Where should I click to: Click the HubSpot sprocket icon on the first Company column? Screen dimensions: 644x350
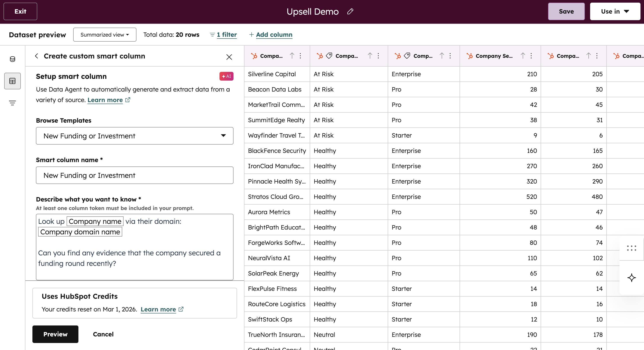tap(254, 56)
